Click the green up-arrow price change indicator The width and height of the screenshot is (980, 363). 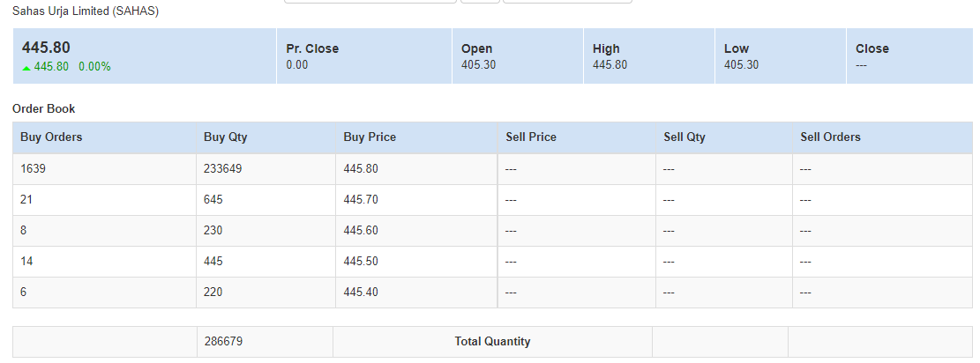[26, 67]
